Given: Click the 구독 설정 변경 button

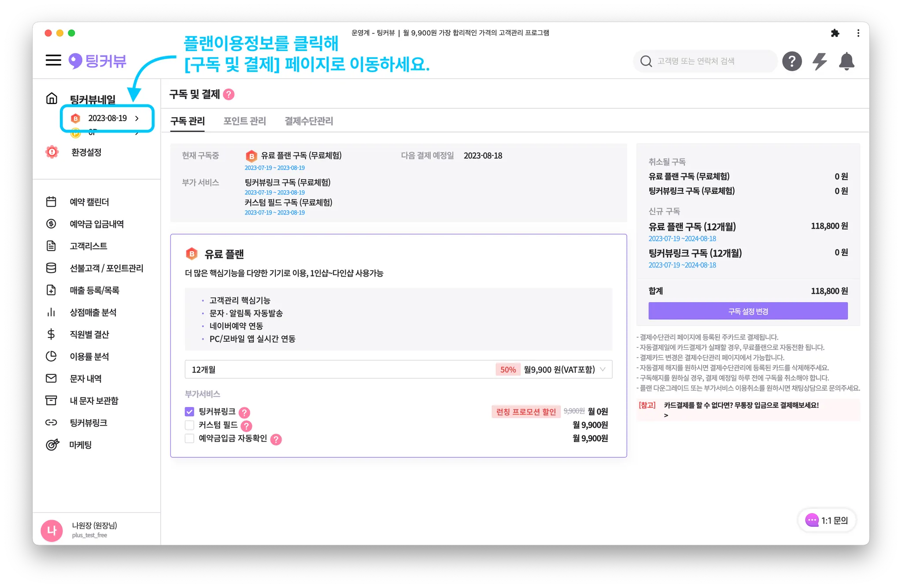Looking at the screenshot, I should pos(747,311).
